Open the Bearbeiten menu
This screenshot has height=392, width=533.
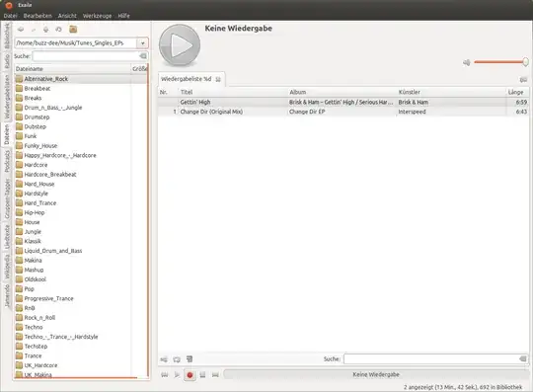[x=38, y=16]
